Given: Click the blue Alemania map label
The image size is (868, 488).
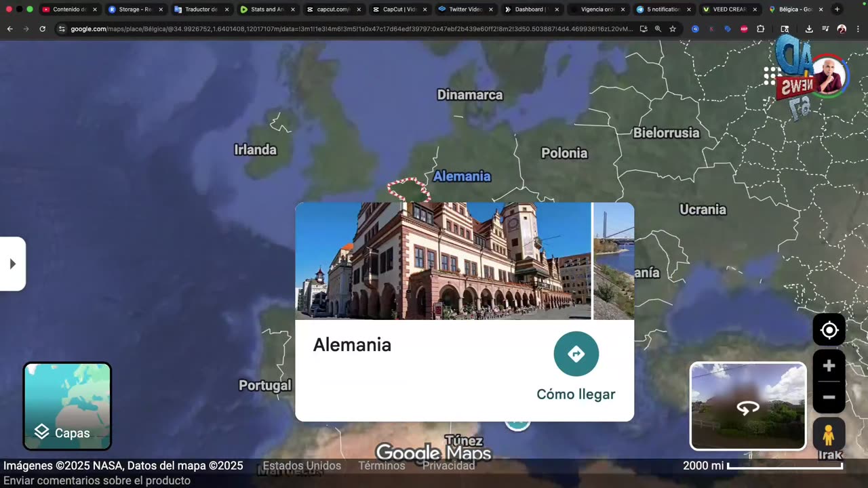Looking at the screenshot, I should tap(462, 176).
